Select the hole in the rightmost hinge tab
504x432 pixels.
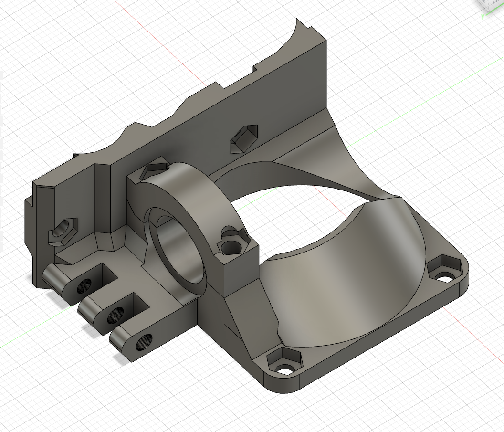[x=145, y=343]
